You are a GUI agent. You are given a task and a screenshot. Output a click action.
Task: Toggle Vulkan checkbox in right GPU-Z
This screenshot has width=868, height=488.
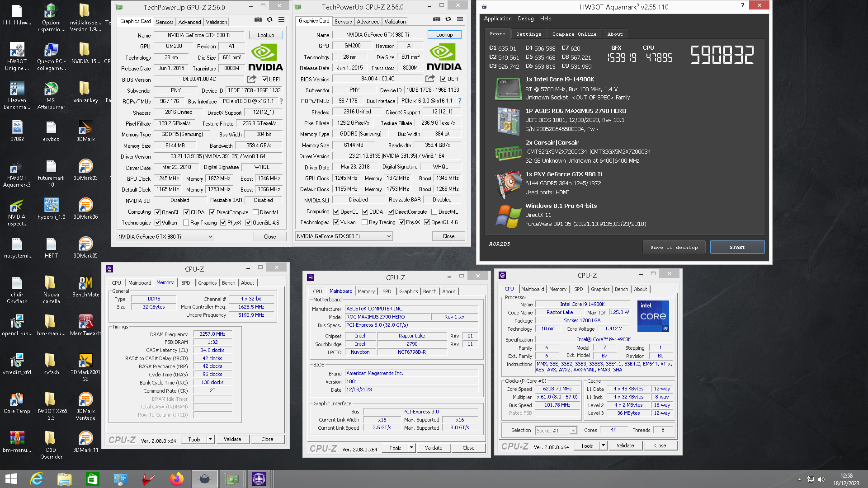click(x=336, y=222)
